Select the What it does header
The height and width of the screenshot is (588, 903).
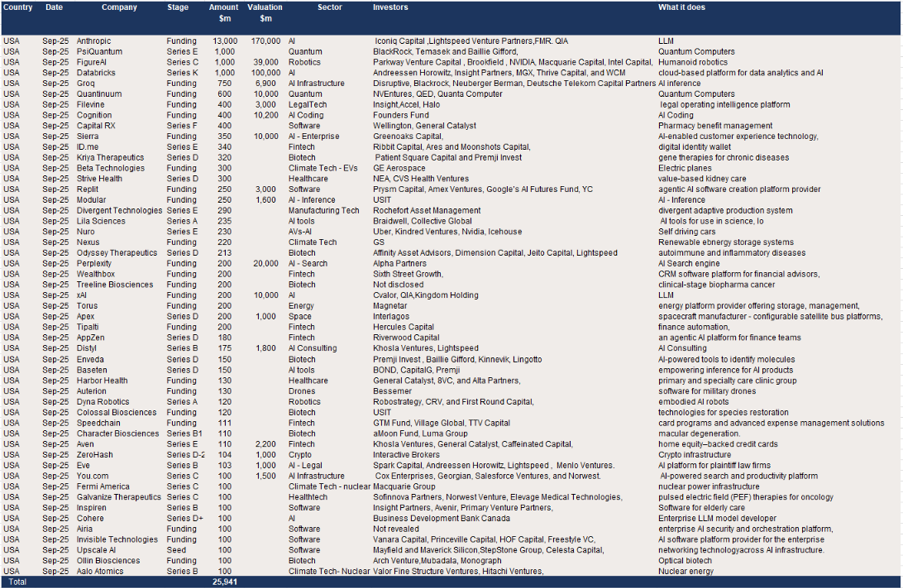pos(682,7)
